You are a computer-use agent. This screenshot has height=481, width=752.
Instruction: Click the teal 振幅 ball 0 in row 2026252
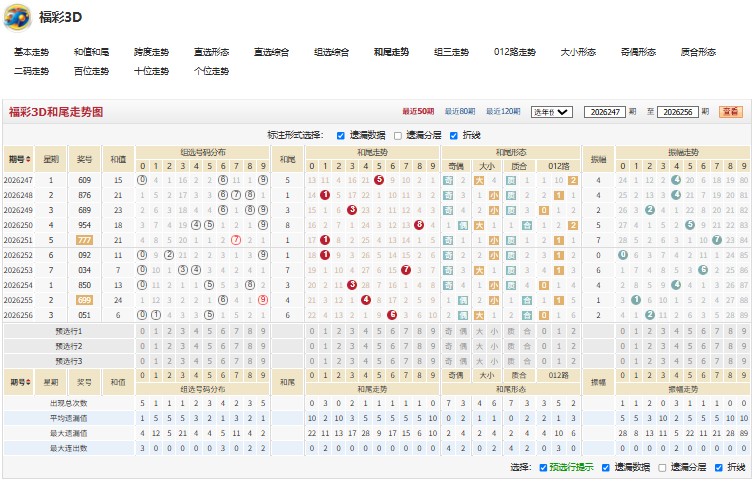(x=623, y=255)
